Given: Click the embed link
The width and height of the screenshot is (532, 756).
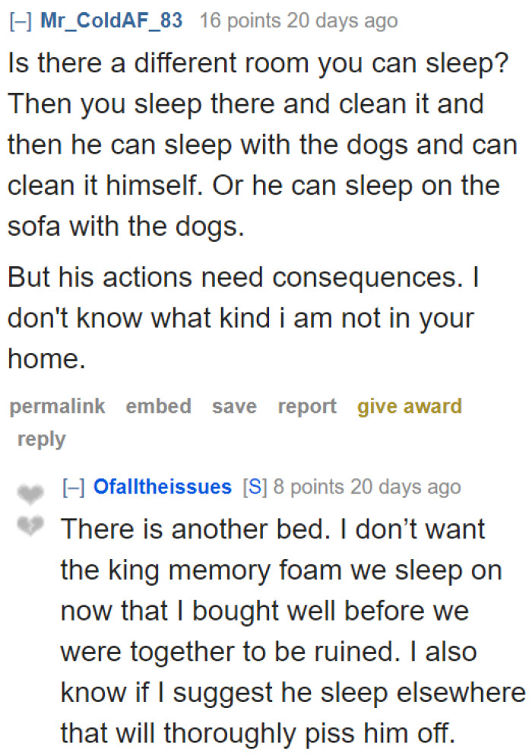Looking at the screenshot, I should [158, 406].
